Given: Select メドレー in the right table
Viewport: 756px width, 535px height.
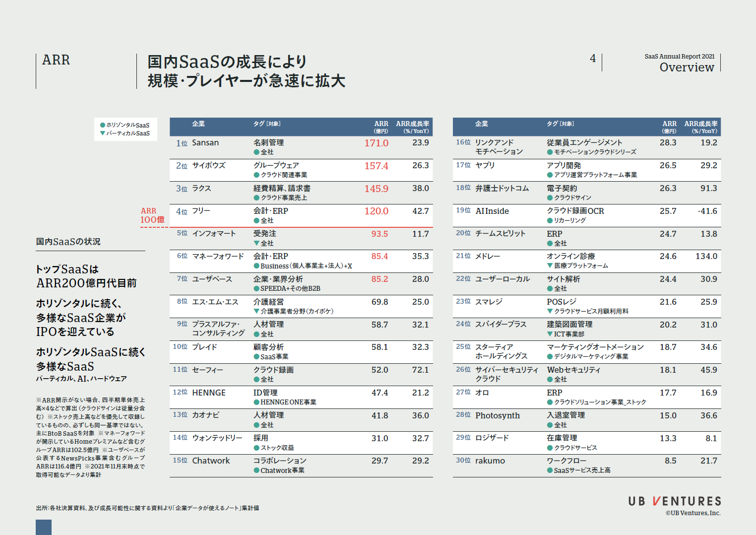Looking at the screenshot, I should click(488, 256).
